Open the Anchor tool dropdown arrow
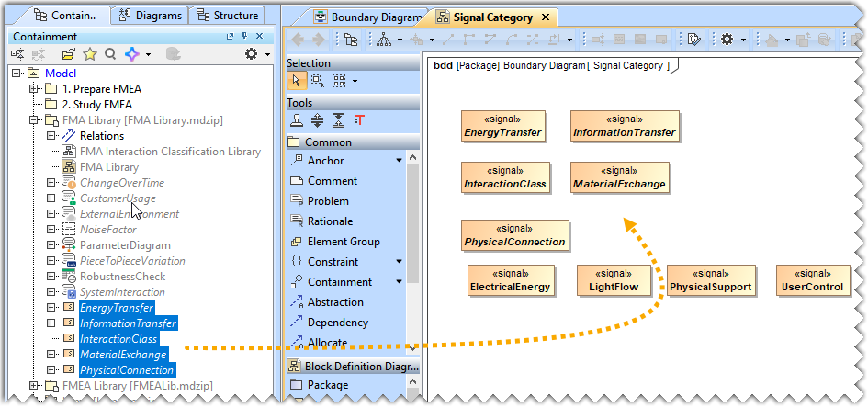 point(399,161)
